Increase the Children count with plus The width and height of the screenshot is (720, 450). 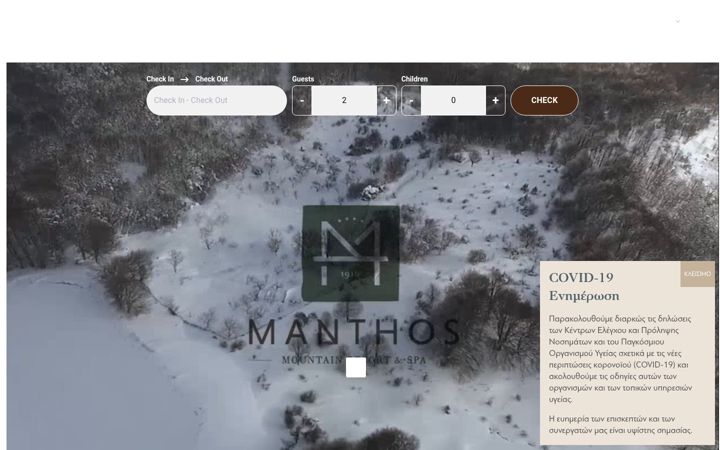tap(495, 100)
